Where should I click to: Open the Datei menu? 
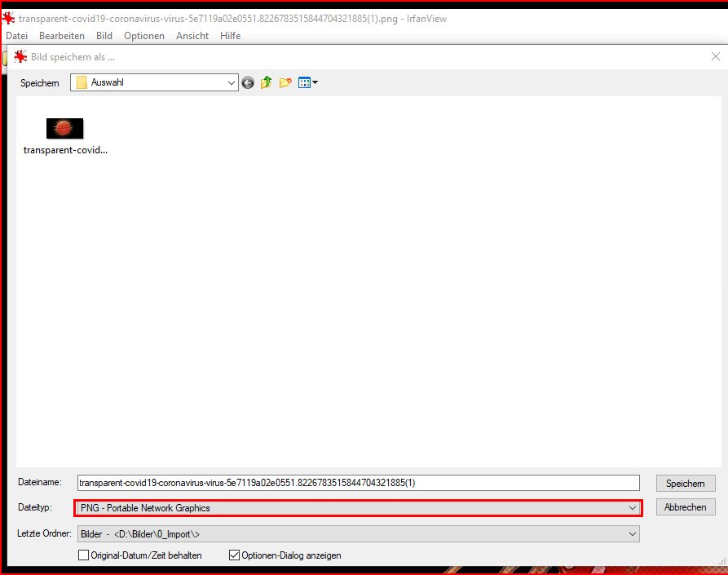(17, 36)
